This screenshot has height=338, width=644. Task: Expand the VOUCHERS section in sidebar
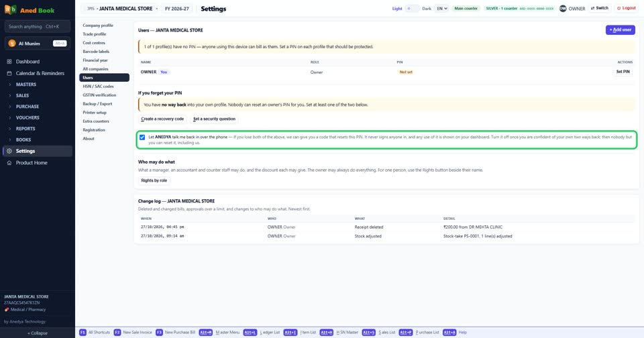click(28, 117)
